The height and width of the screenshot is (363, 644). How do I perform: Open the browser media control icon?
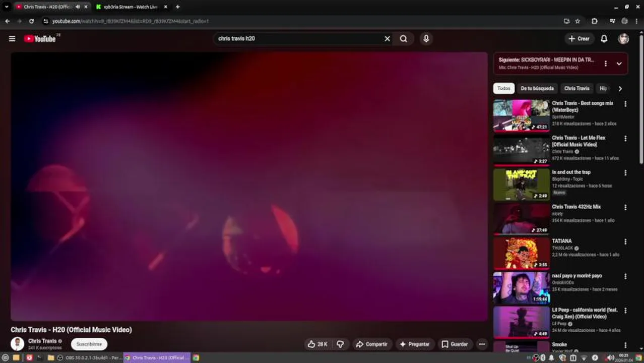point(612,21)
